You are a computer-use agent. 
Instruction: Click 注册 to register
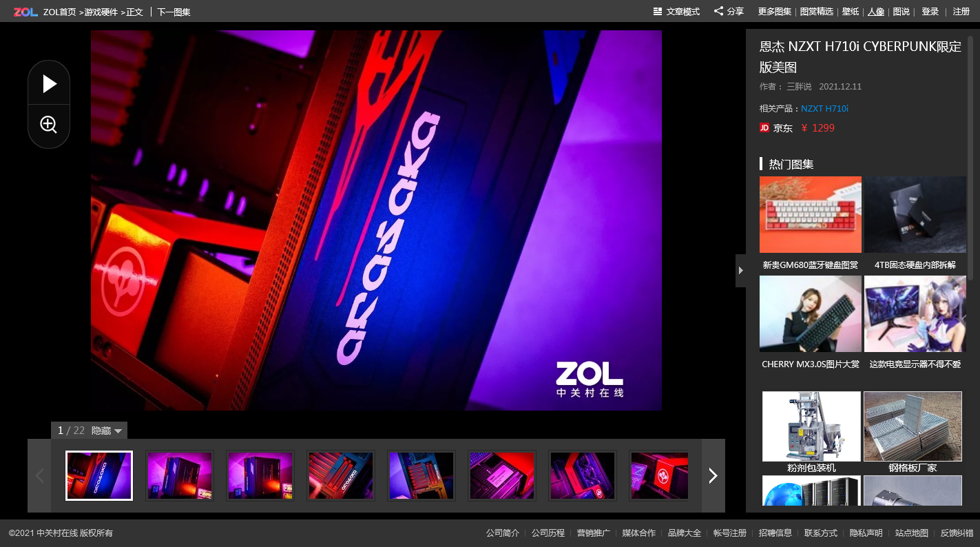coord(961,12)
